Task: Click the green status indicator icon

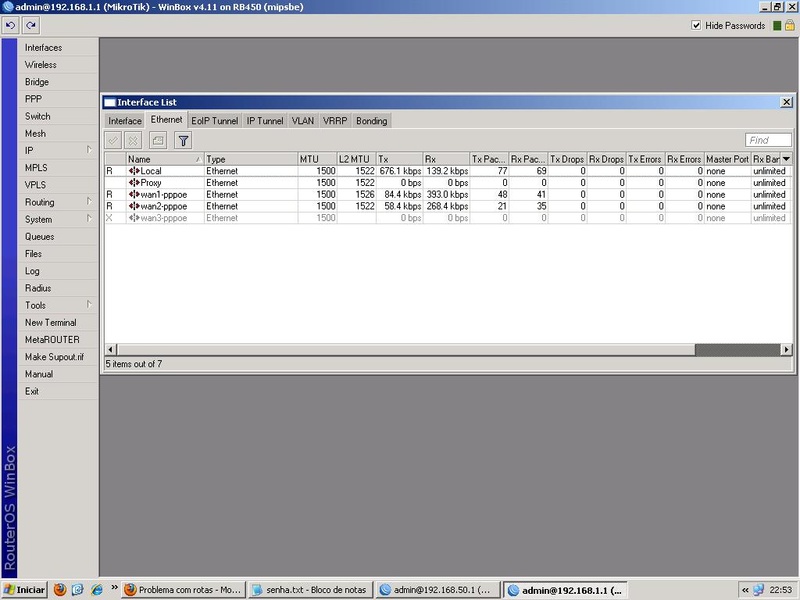Action: click(777, 26)
